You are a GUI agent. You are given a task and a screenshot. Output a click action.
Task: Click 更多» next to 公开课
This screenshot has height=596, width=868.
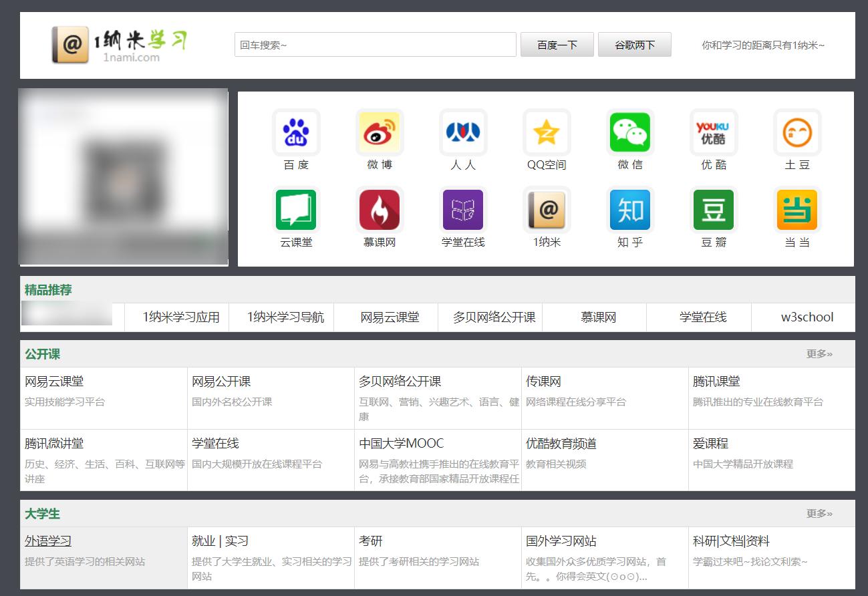click(x=821, y=354)
